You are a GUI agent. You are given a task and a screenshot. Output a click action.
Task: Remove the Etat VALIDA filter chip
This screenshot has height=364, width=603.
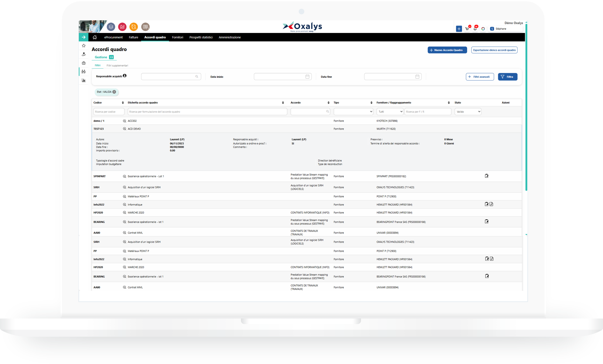(x=114, y=92)
